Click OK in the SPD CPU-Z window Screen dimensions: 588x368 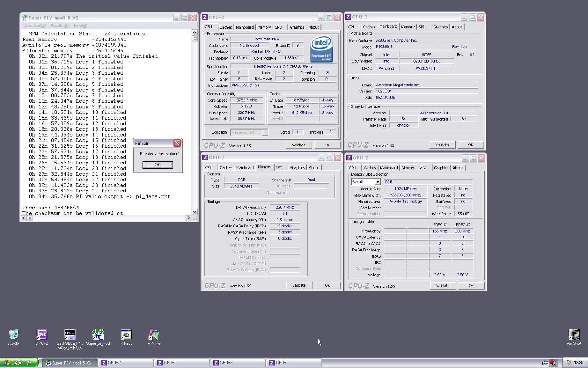[471, 286]
